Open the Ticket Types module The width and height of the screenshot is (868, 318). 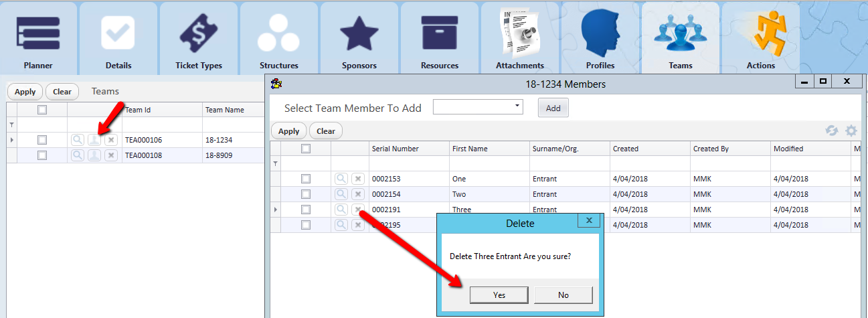click(x=199, y=33)
